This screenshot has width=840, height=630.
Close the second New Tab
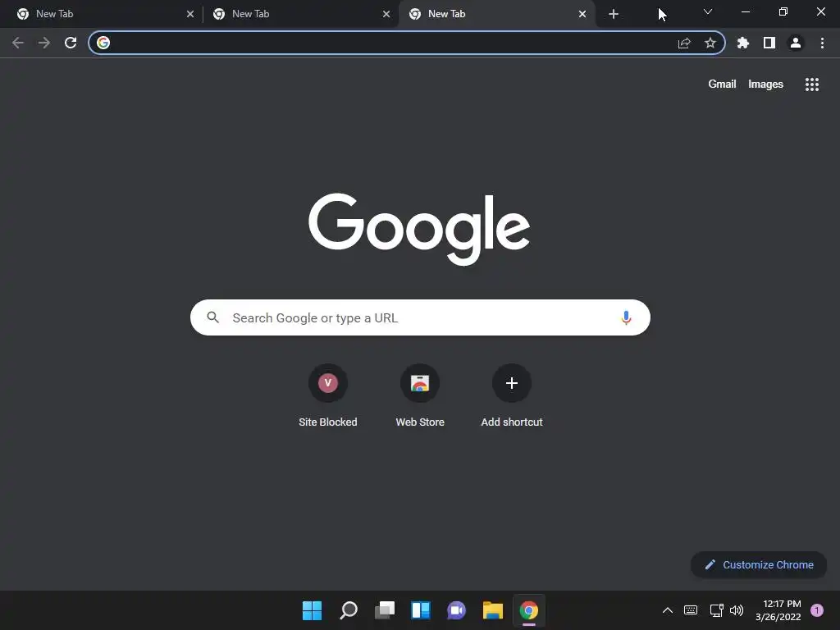[386, 14]
